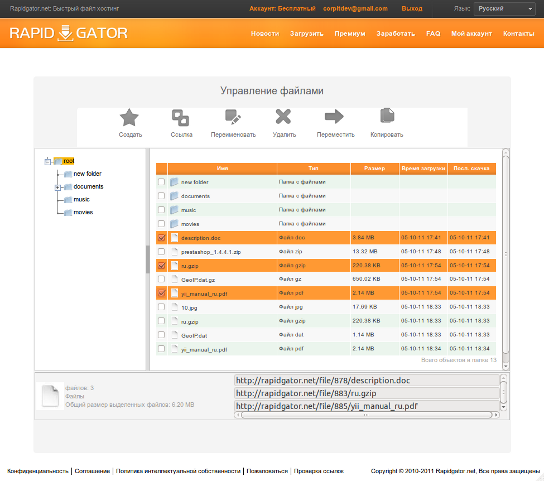
Task: Click the Копировать copy icon
Action: [x=387, y=116]
